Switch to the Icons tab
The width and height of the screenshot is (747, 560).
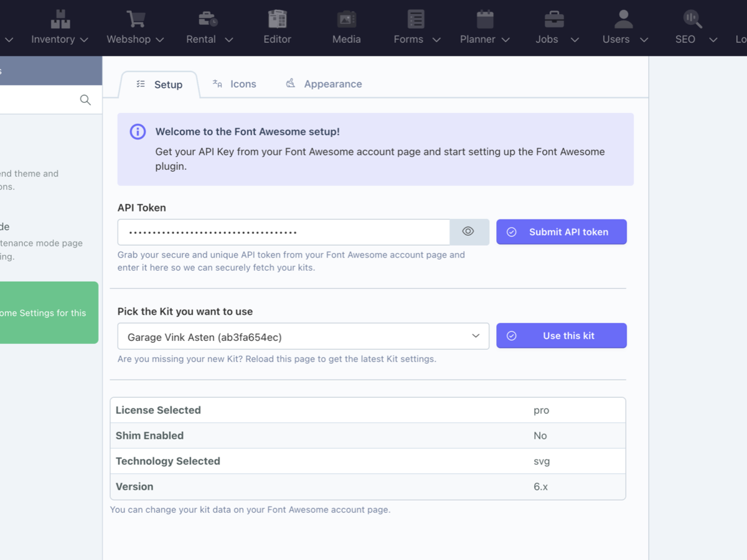(x=234, y=84)
